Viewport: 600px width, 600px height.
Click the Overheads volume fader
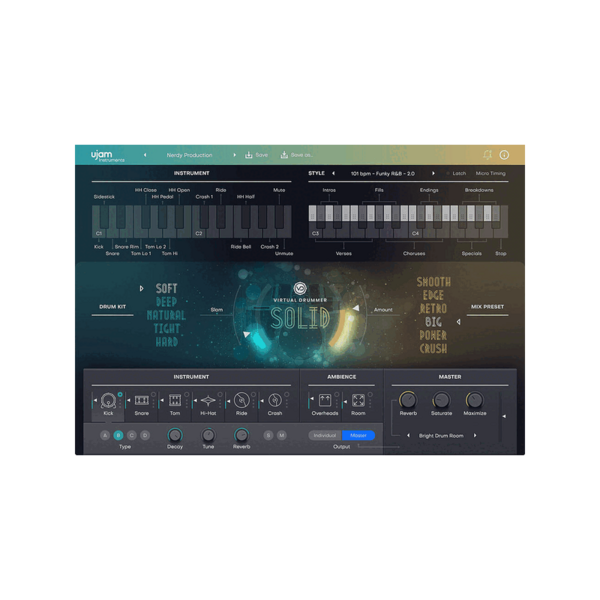(311, 401)
